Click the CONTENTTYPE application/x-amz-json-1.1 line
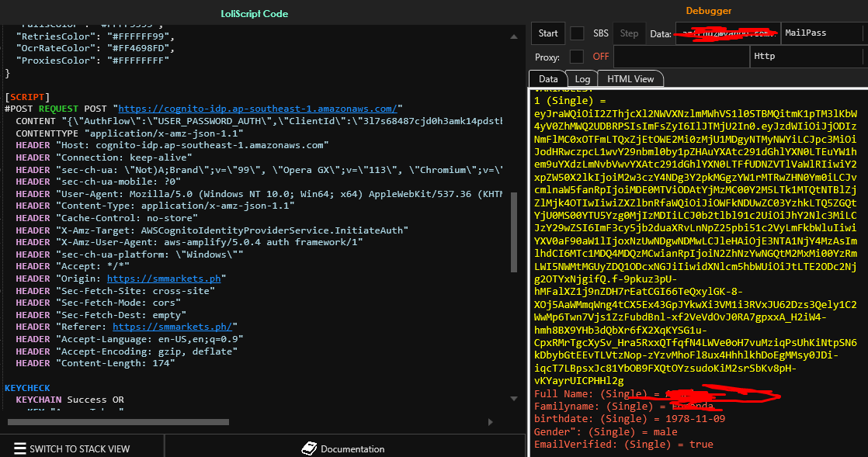The image size is (868, 457). tap(130, 133)
